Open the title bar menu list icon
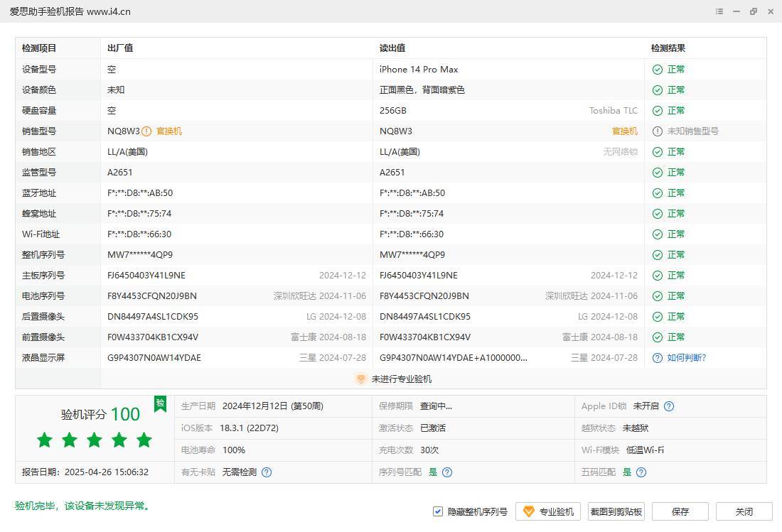Image resolution: width=782 pixels, height=532 pixels. point(719,11)
